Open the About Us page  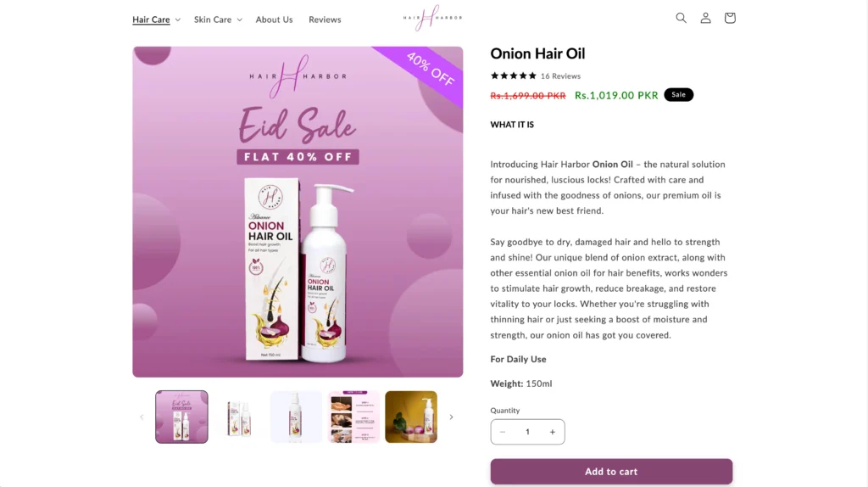[274, 20]
